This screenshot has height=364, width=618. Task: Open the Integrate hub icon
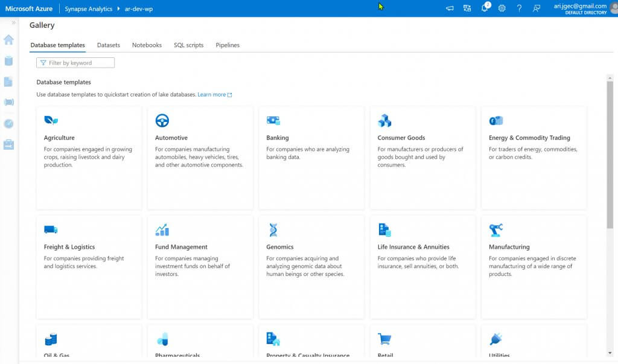pyautogui.click(x=8, y=101)
